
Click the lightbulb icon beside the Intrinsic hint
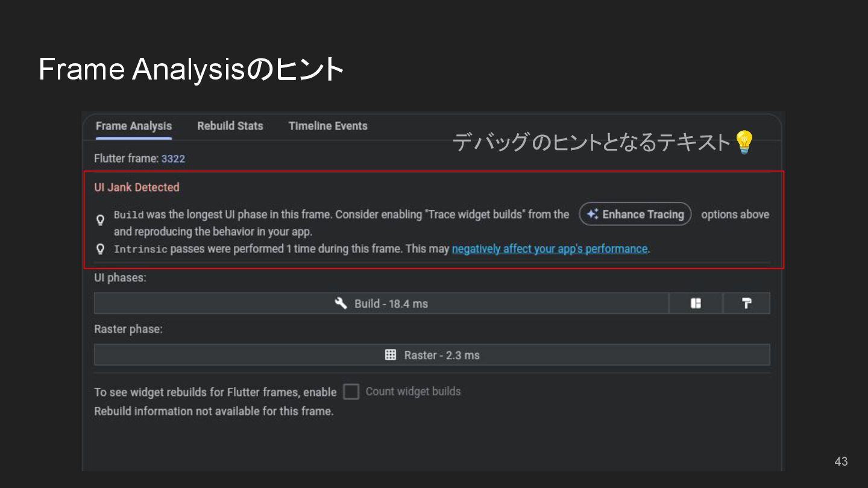101,249
